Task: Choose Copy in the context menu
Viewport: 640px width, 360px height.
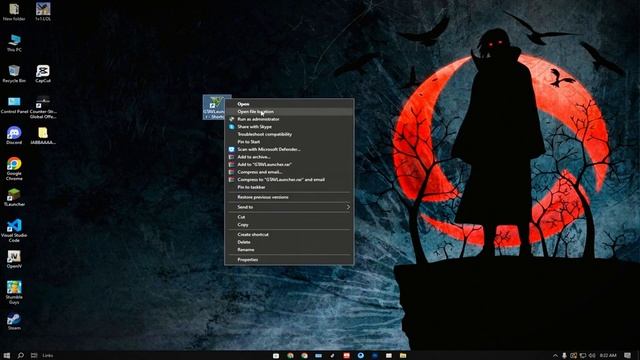Action: coord(289,224)
